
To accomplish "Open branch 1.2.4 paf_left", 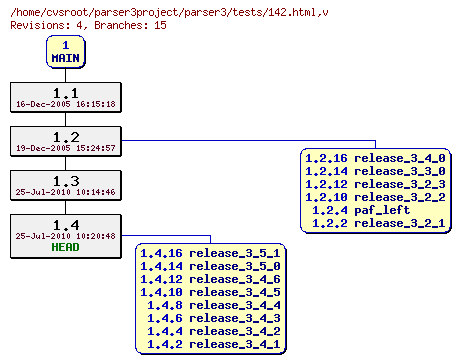I will pos(361,210).
